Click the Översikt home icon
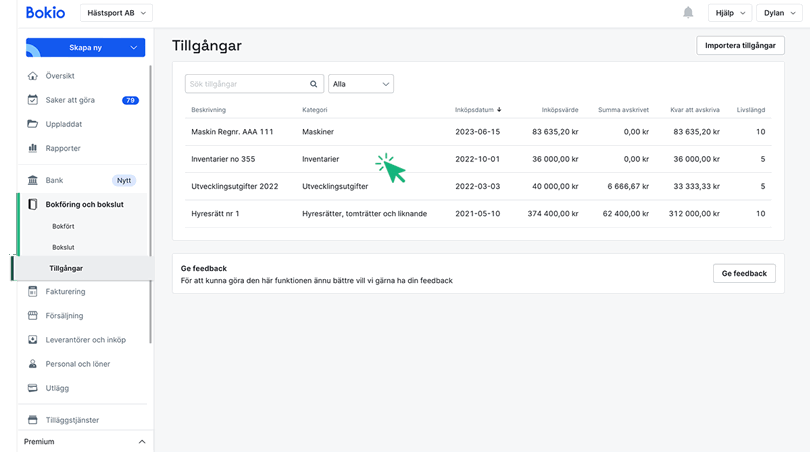Screen dimensions: 810x452 click(33, 76)
